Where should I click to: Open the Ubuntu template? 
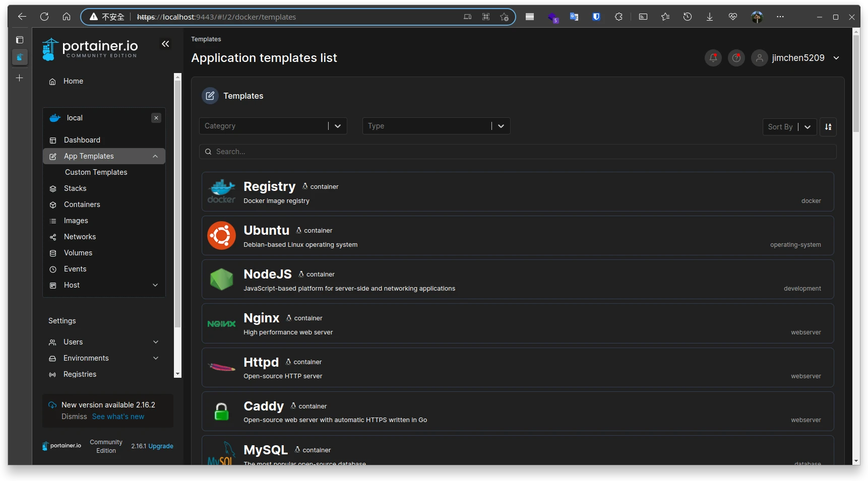click(266, 231)
